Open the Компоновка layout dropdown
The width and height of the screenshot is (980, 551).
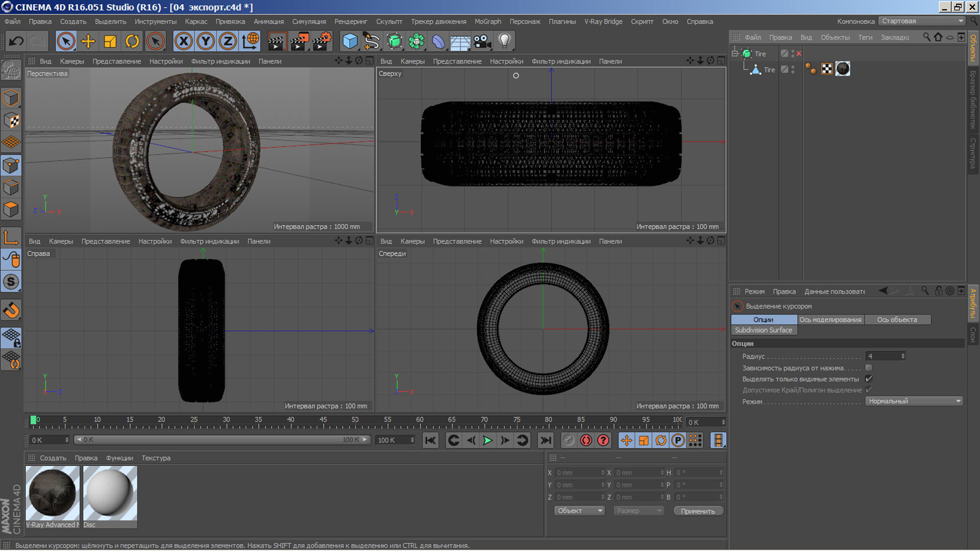[x=921, y=21]
